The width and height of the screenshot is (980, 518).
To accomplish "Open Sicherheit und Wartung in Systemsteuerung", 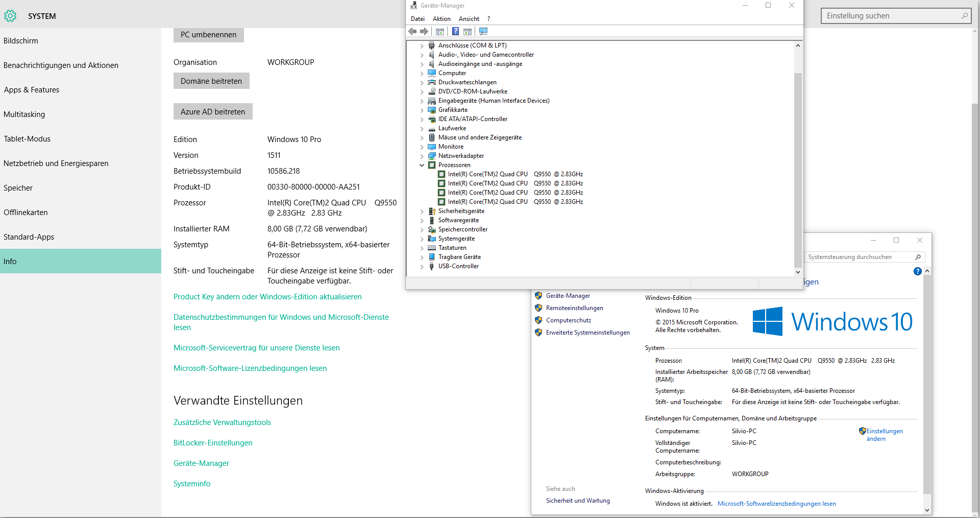I will 578,501.
